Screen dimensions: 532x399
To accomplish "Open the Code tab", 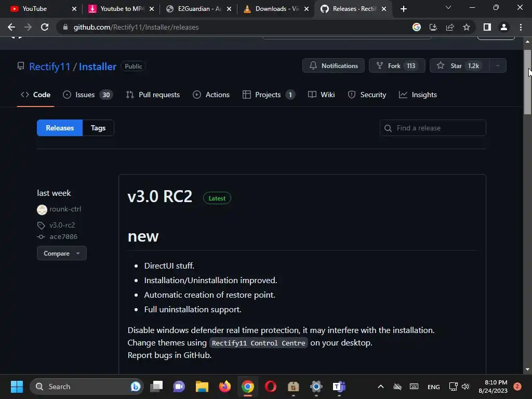I will pos(36,95).
